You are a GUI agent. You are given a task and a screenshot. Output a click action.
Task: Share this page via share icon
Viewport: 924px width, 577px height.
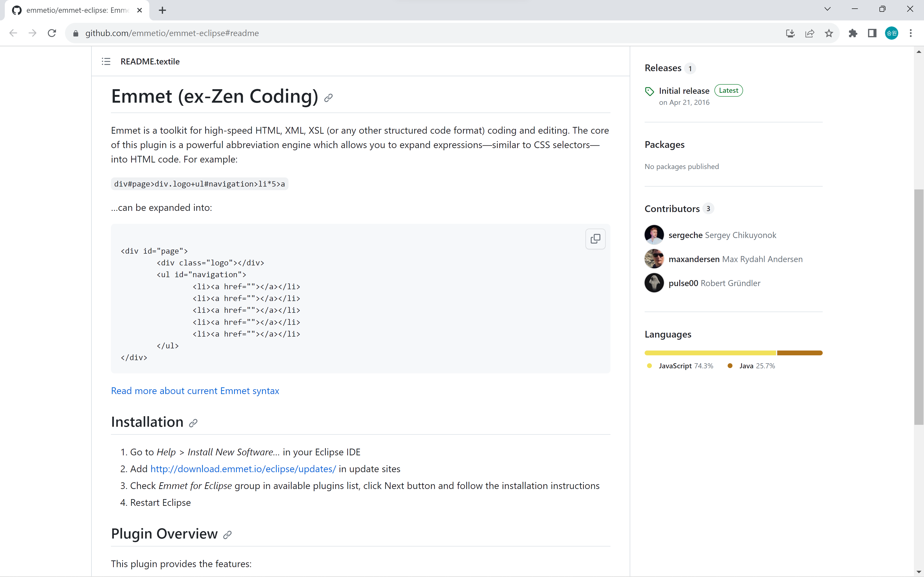coord(809,33)
